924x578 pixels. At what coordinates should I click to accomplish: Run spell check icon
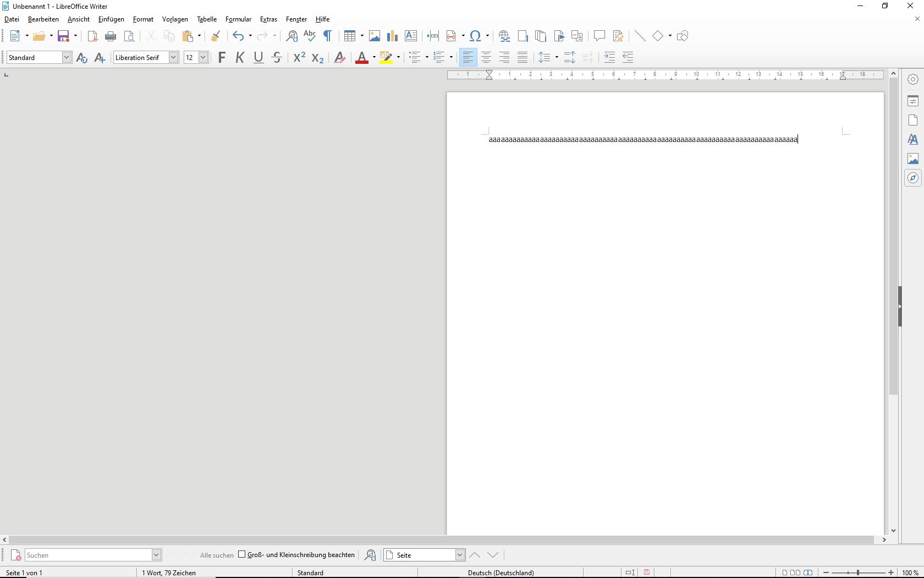(310, 36)
